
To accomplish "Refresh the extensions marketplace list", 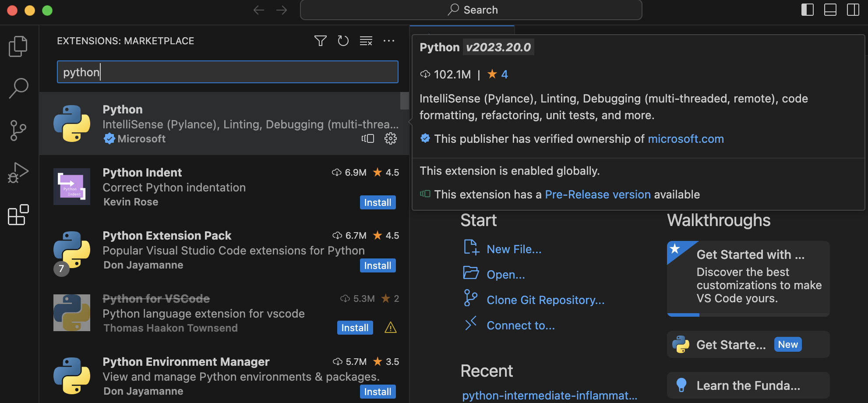I will tap(343, 41).
